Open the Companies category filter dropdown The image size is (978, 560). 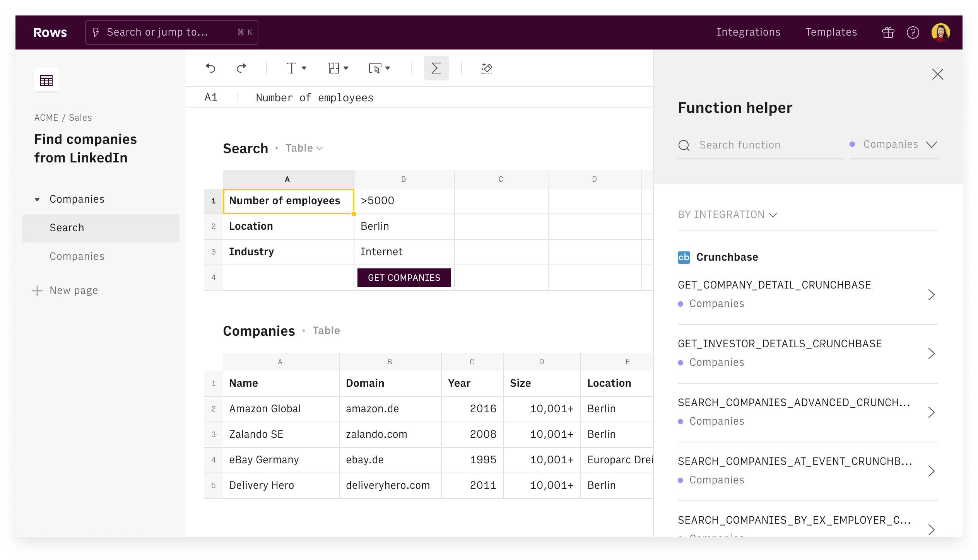894,145
